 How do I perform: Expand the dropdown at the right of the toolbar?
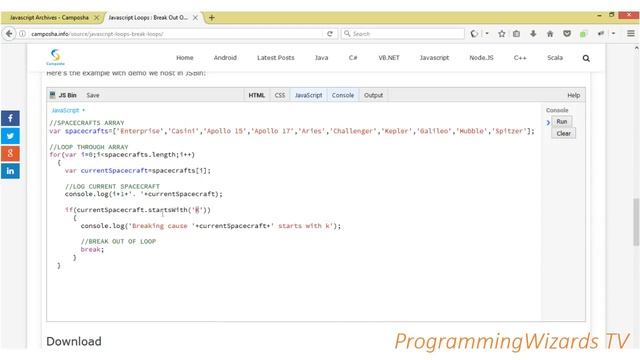[613, 34]
